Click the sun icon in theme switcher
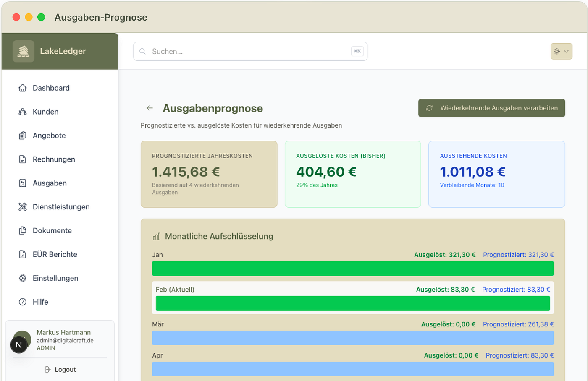This screenshot has width=588, height=381. pos(557,51)
